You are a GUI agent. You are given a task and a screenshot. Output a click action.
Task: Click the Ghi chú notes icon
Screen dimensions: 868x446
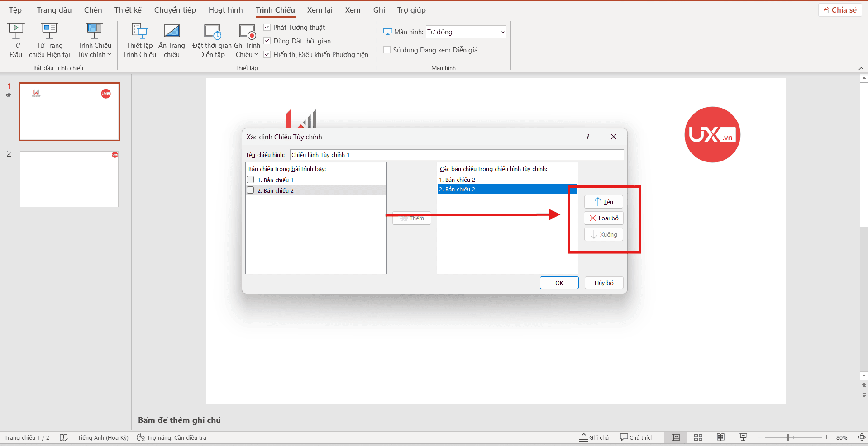coord(594,437)
